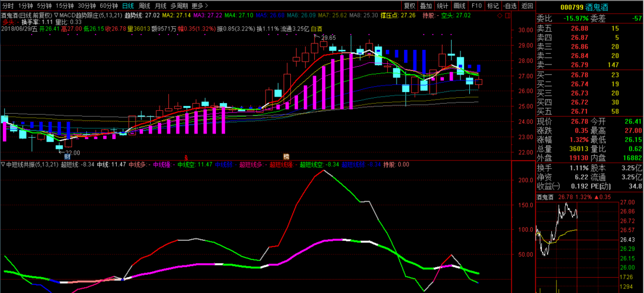Open the 多周期 multi-period view
This screenshot has height=293, width=644.
coord(179,6)
